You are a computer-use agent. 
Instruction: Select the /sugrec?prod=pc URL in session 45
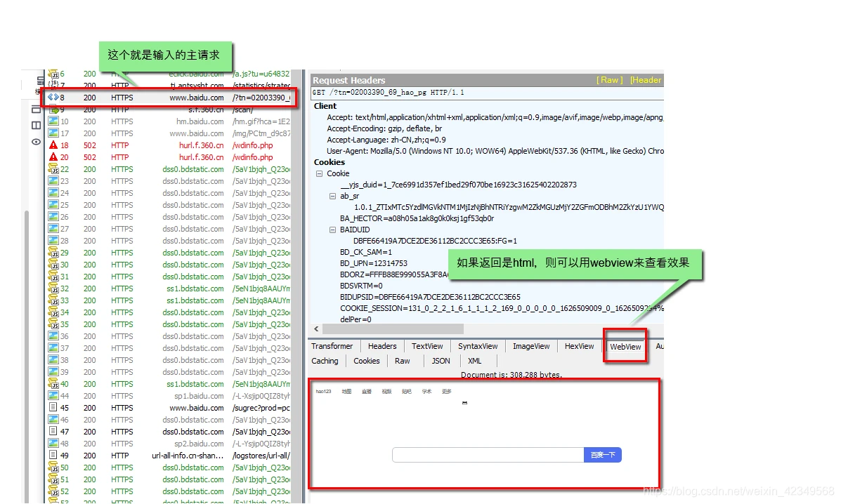tap(261, 408)
